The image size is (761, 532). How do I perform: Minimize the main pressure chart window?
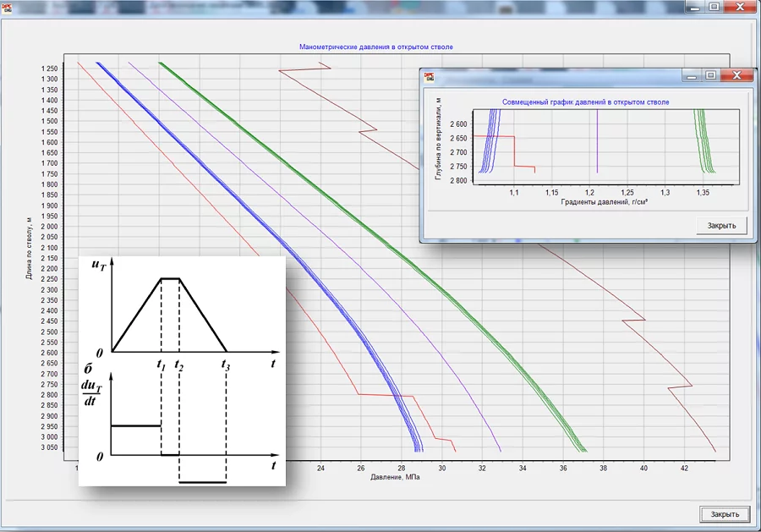click(696, 8)
